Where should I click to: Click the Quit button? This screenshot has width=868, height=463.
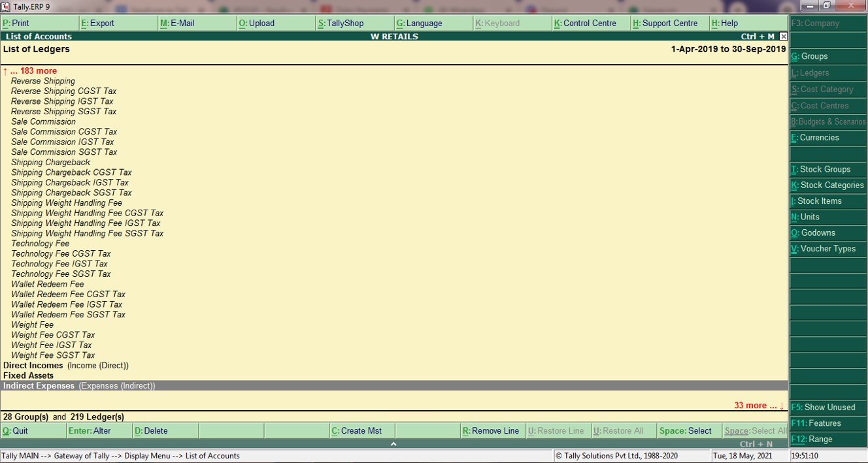point(33,431)
